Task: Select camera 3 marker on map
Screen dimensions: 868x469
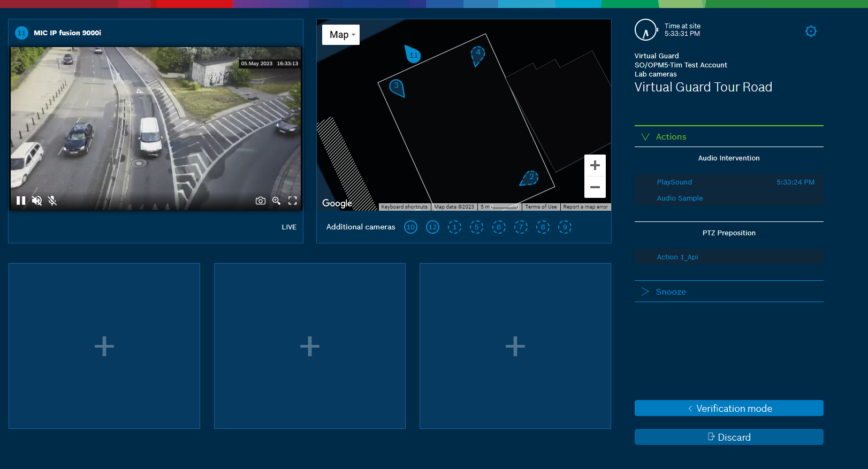Action: tap(397, 87)
